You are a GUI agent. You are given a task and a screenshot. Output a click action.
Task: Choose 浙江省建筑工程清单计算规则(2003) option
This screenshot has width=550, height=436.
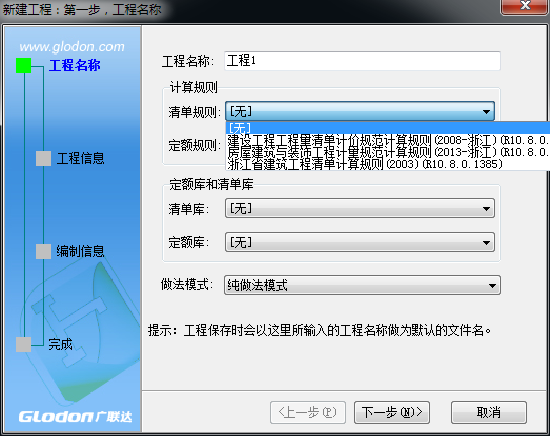tap(388, 164)
